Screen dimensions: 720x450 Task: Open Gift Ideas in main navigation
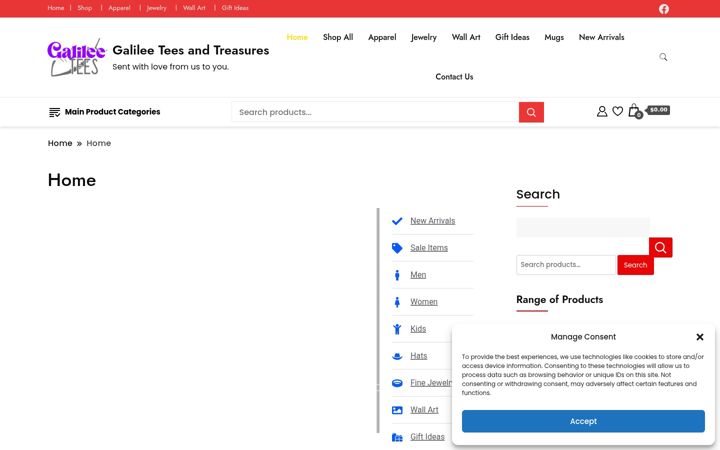[512, 37]
